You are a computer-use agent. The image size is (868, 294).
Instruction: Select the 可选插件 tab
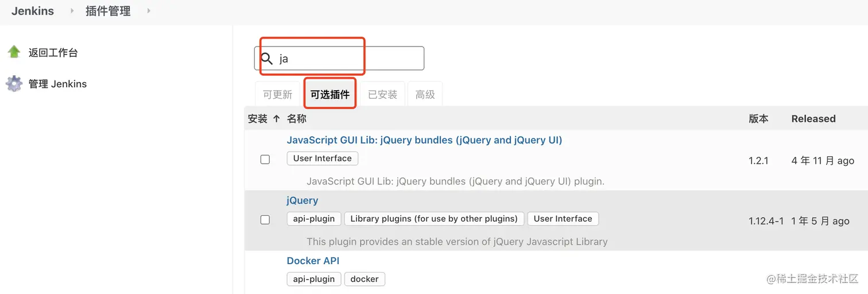pyautogui.click(x=330, y=95)
